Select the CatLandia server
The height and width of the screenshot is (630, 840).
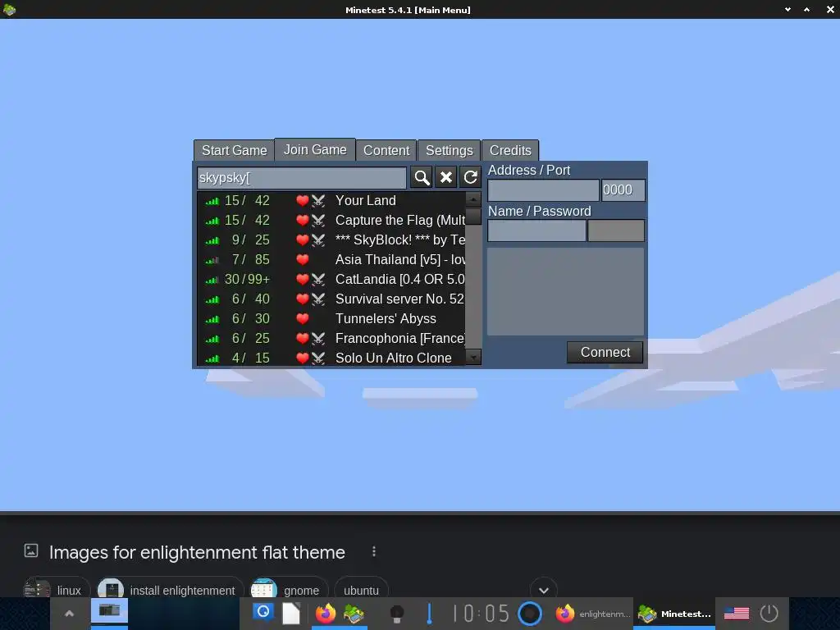click(331, 279)
